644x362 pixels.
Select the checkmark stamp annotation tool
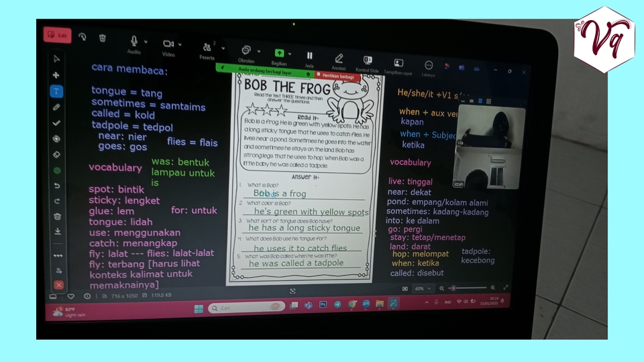[x=56, y=123]
